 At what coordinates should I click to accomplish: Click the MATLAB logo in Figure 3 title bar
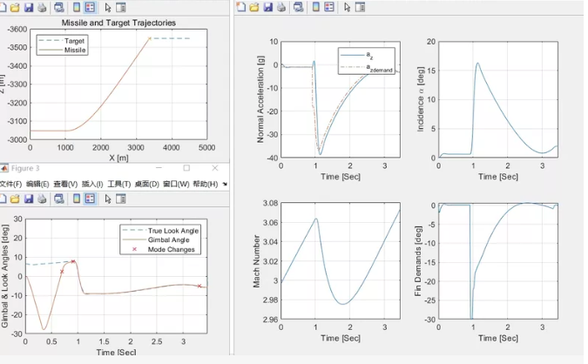pos(3,168)
